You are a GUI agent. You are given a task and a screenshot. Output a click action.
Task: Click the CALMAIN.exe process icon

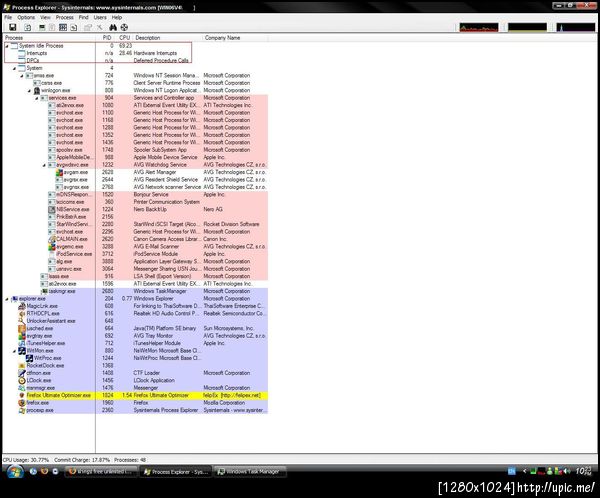52,239
